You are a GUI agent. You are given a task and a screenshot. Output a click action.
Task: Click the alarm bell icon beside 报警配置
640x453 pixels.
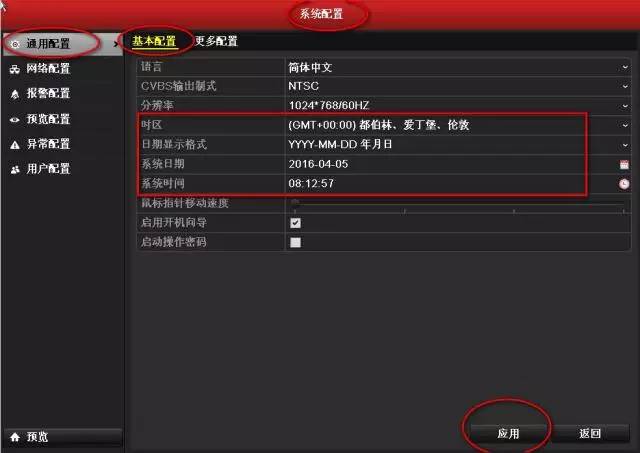click(x=15, y=95)
